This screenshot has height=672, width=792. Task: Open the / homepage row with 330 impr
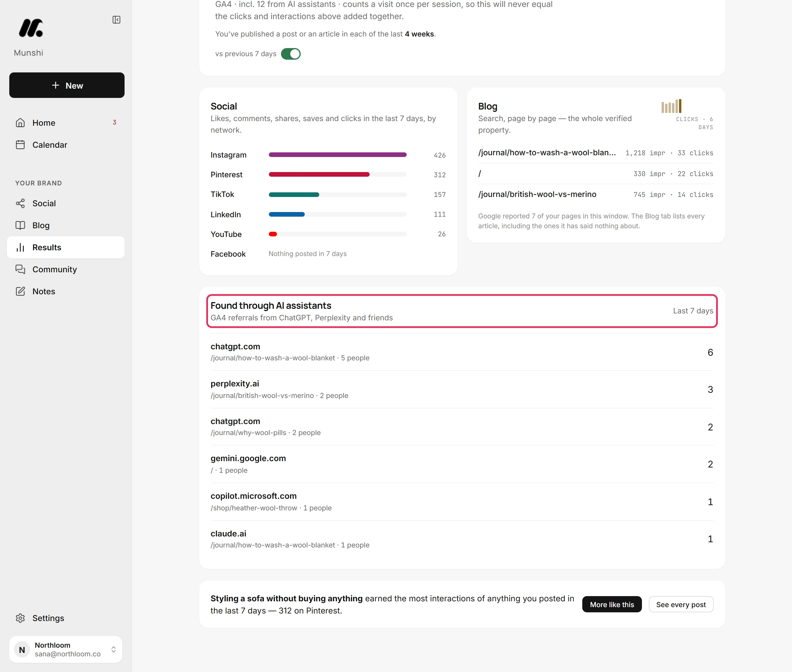pyautogui.click(x=596, y=174)
